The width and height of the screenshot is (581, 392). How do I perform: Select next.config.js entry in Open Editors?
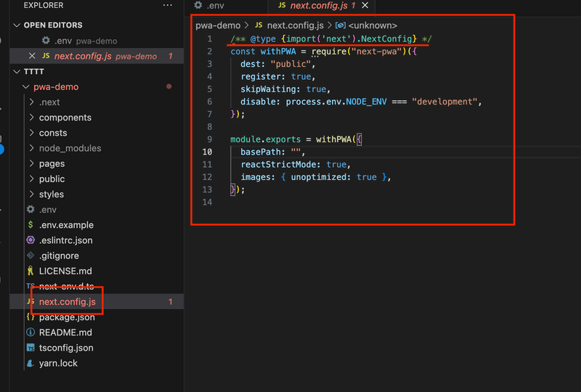(x=97, y=56)
